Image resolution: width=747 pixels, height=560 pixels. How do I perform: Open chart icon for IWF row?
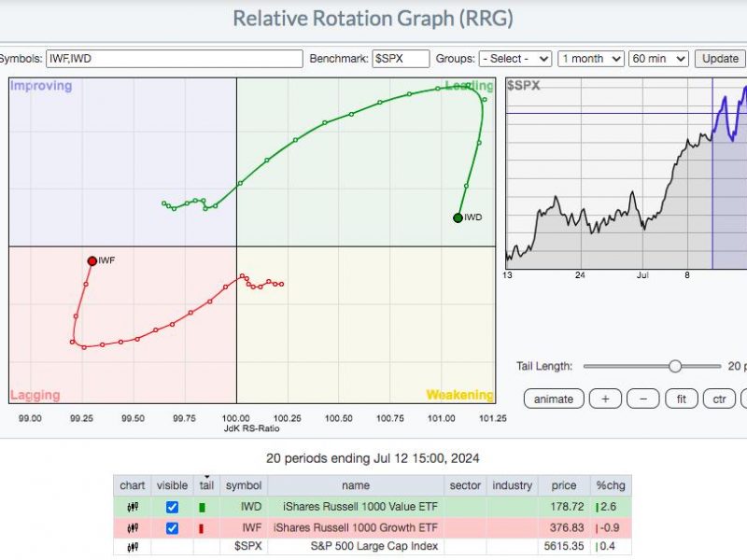(133, 528)
